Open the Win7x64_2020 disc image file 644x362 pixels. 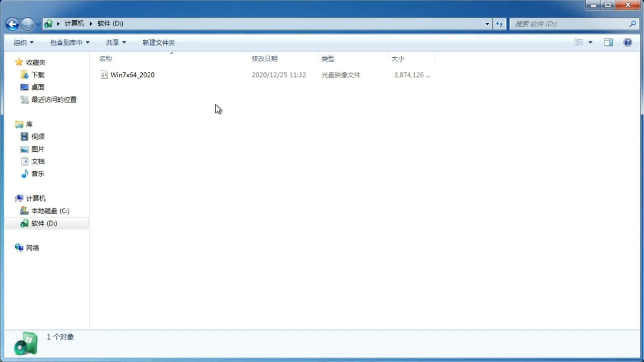132,75
